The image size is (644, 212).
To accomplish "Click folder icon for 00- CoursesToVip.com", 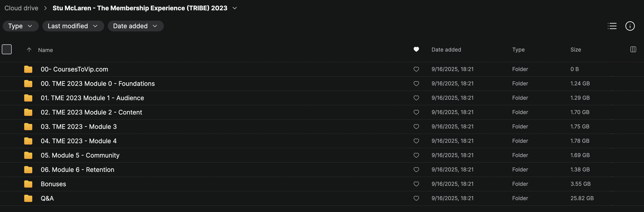I will coord(28,69).
